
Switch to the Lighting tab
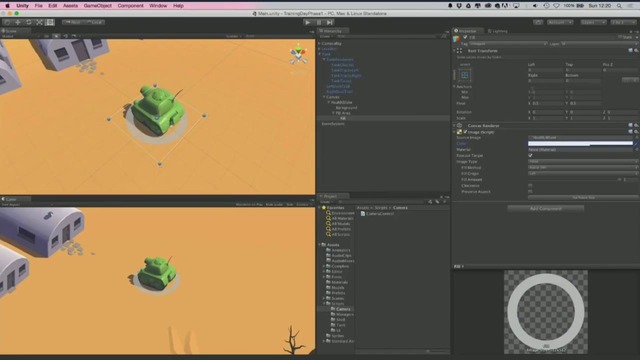(x=498, y=31)
